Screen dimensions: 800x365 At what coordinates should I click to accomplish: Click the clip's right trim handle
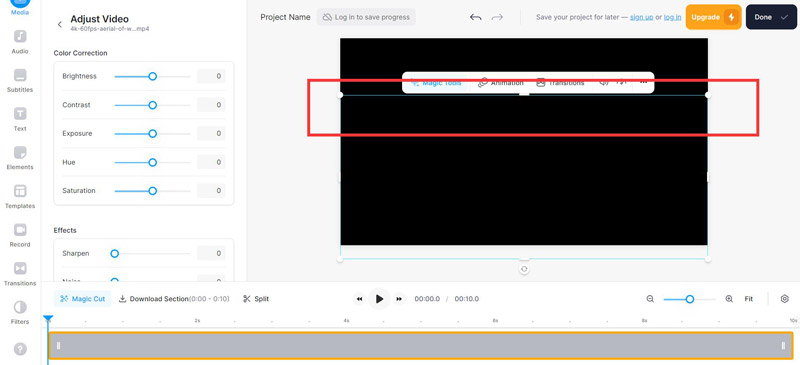(x=783, y=346)
